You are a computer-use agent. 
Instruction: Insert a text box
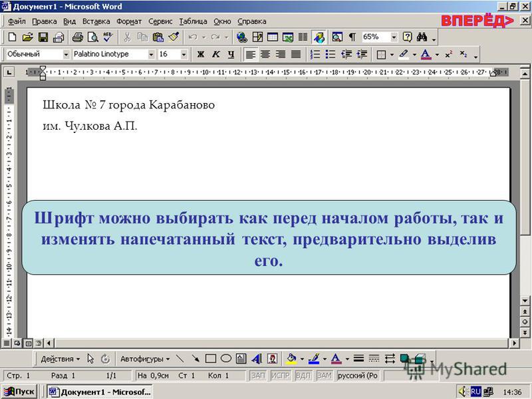[241, 358]
